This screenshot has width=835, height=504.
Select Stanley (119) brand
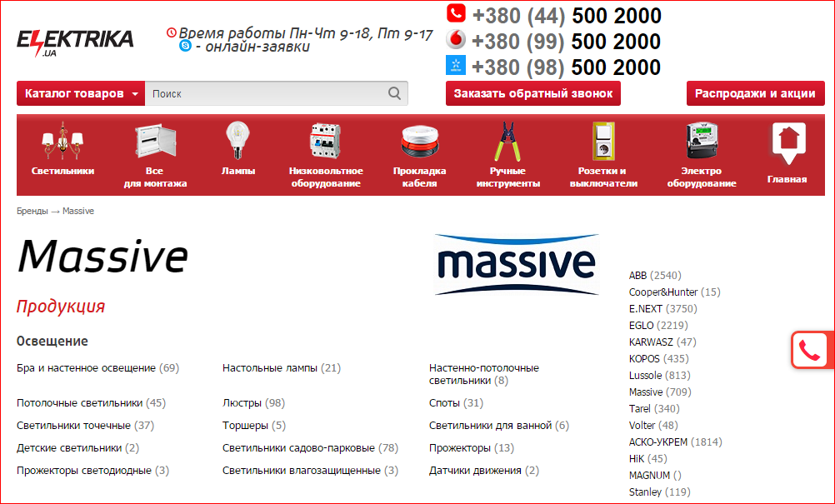click(659, 492)
